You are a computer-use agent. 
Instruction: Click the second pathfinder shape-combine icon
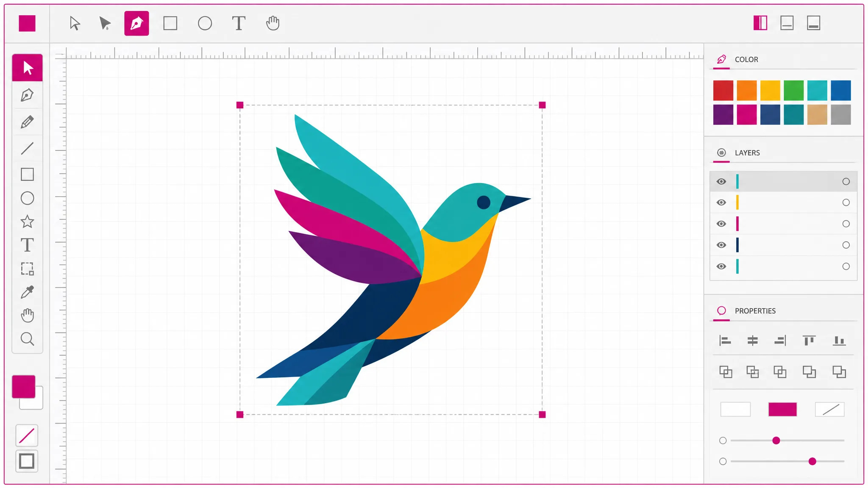753,372
